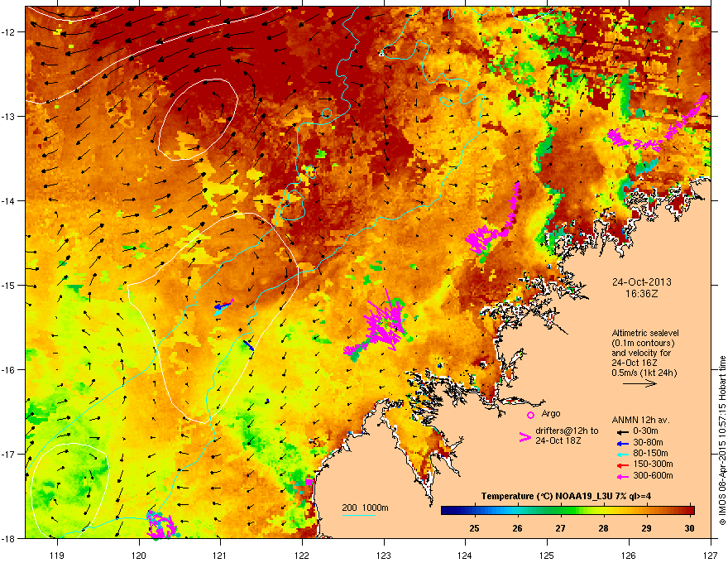Click longitude axis label 127
The image size is (728, 563).
coord(711,555)
